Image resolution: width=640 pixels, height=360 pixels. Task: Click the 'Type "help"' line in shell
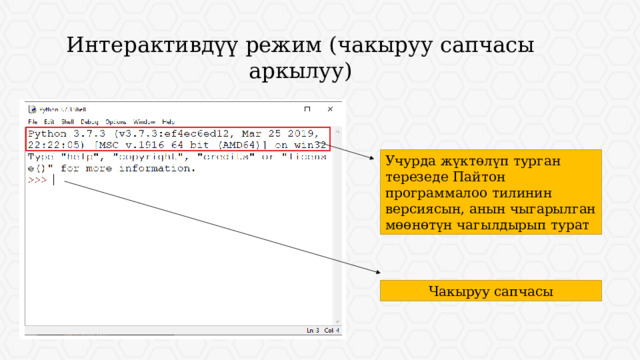(177, 157)
